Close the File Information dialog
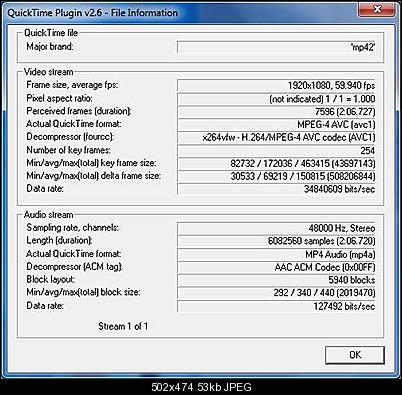The width and height of the screenshot is (402, 395). [377, 9]
